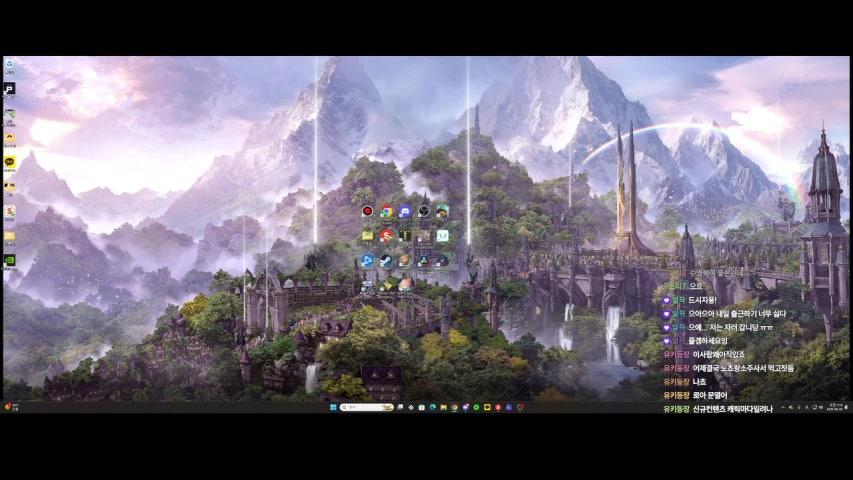Open File Explorer from the taskbar
Viewport: 853px width, 480px height.
tap(443, 407)
